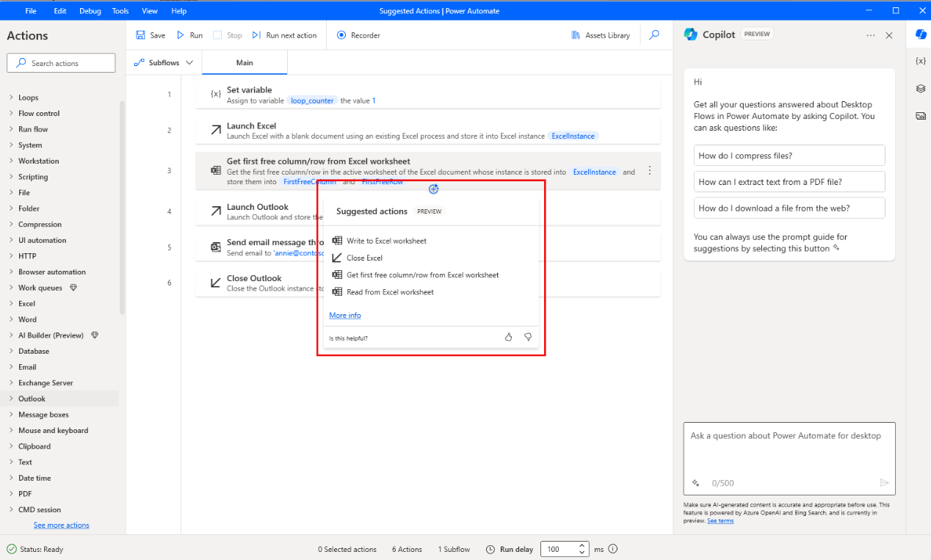The width and height of the screenshot is (931, 560).
Task: Open the Debug menu
Action: pyautogui.click(x=90, y=10)
